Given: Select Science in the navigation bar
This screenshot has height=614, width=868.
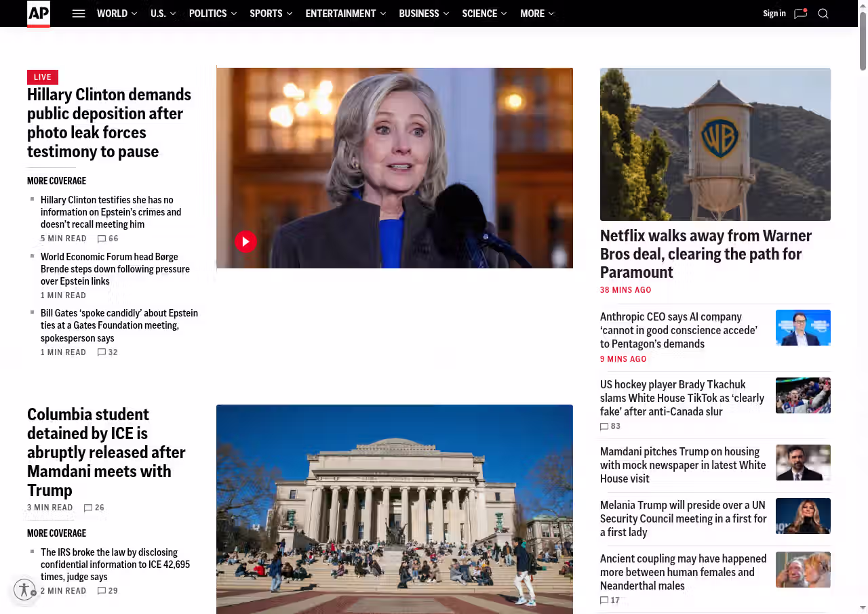Looking at the screenshot, I should click(x=484, y=14).
